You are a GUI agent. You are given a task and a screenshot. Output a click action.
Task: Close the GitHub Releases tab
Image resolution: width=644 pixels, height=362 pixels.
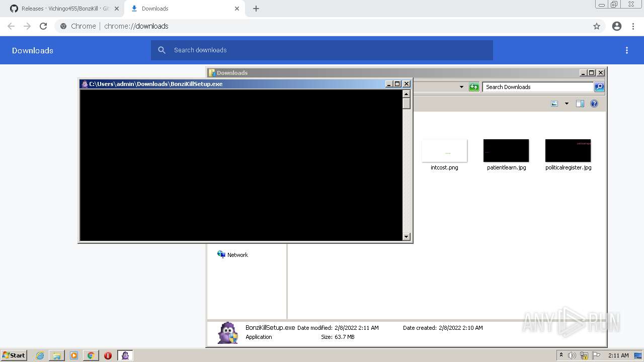[x=116, y=9]
